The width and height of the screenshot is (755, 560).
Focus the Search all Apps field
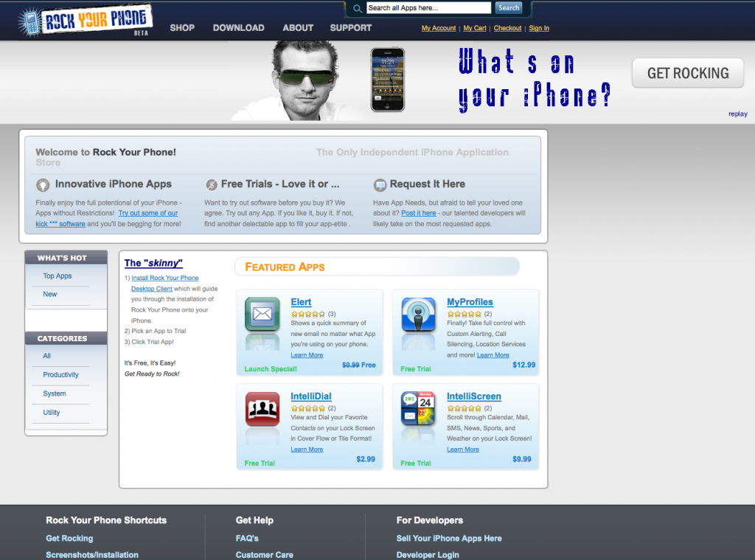coord(428,7)
